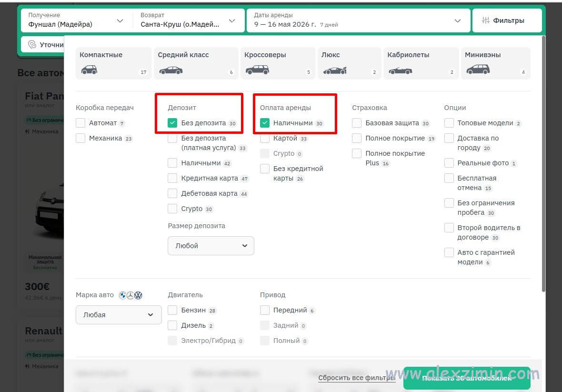Click the filter panel vertical scrollbar
Viewport: 562px width, 392px height.
click(543, 164)
